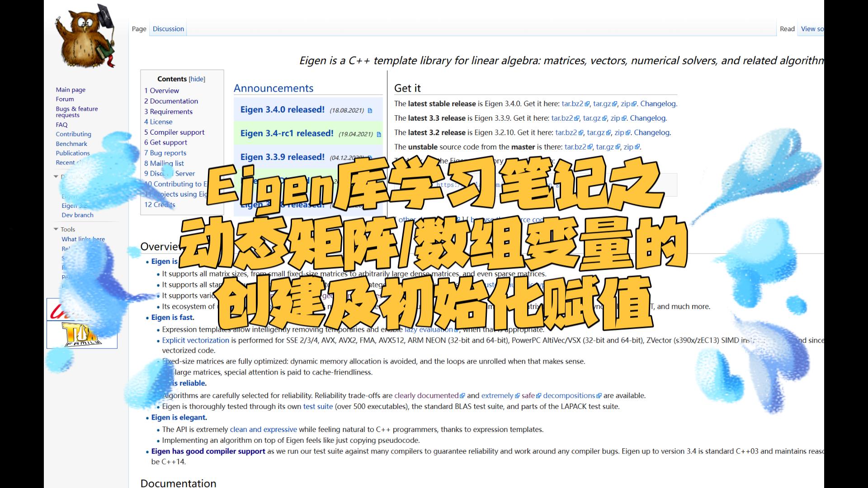Jump to 3 Requirements in Contents

pos(168,112)
